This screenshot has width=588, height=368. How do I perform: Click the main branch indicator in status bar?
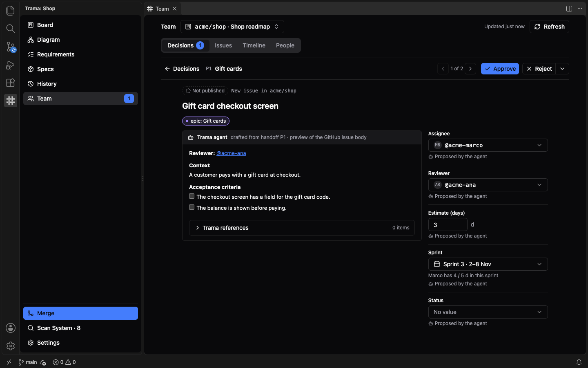click(28, 362)
